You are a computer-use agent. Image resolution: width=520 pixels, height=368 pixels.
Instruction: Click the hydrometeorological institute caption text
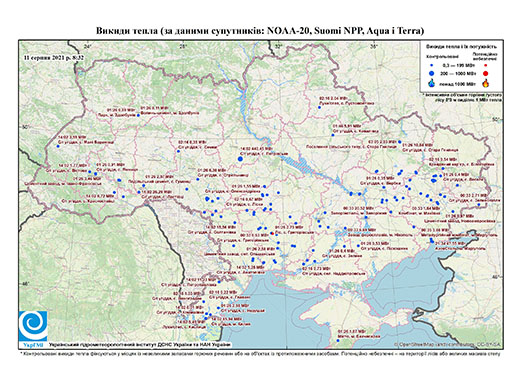click(139, 345)
